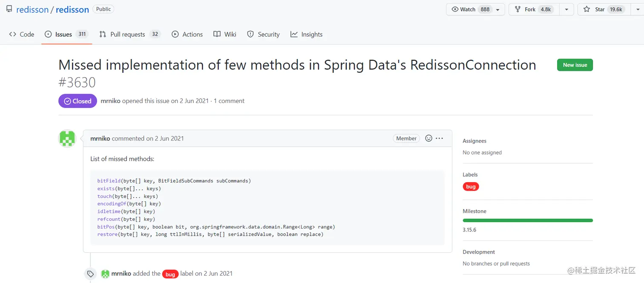
Task: Click the Development sidebar heading
Action: coord(479,252)
